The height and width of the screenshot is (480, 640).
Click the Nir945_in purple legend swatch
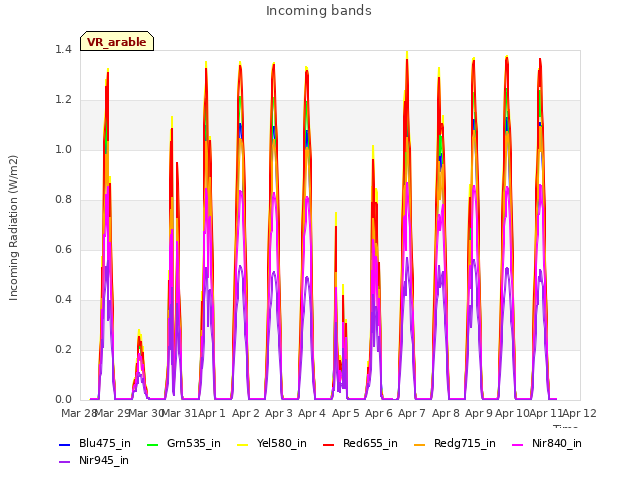64,462
